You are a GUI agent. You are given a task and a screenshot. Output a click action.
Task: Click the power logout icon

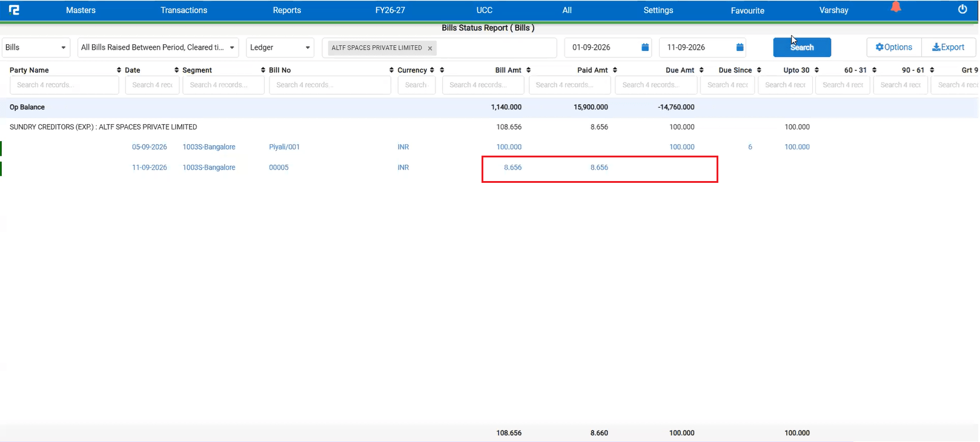click(x=962, y=9)
